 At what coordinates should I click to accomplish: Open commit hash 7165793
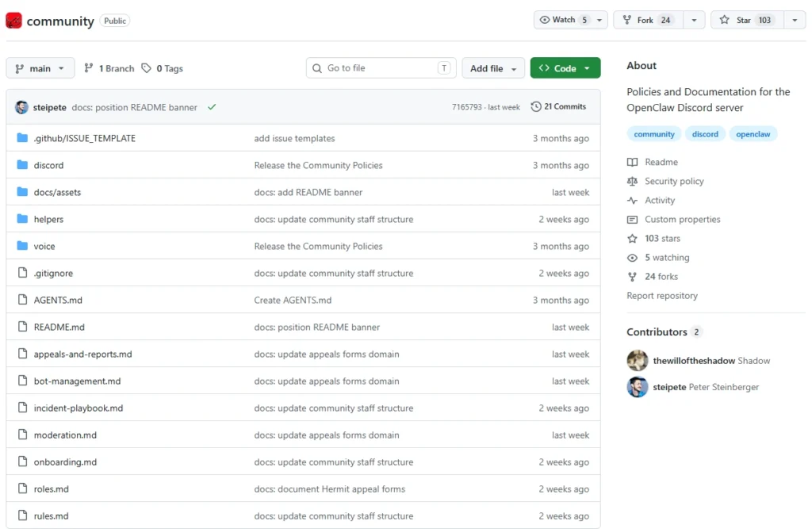click(466, 107)
